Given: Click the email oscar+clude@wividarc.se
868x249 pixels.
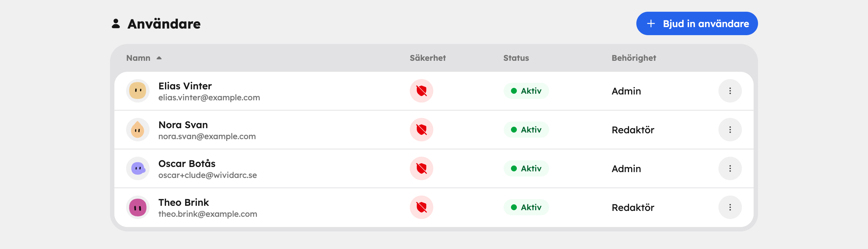Looking at the screenshot, I should tap(207, 175).
